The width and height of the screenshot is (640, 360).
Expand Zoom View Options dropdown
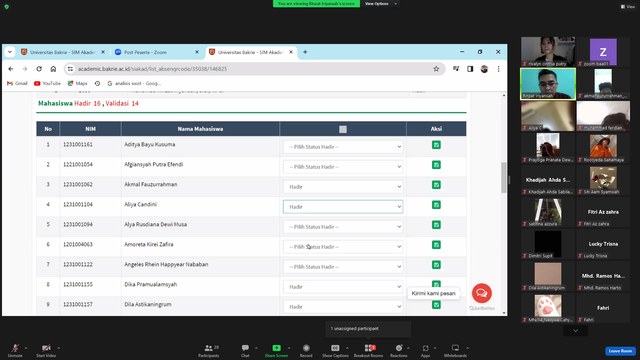(x=380, y=4)
